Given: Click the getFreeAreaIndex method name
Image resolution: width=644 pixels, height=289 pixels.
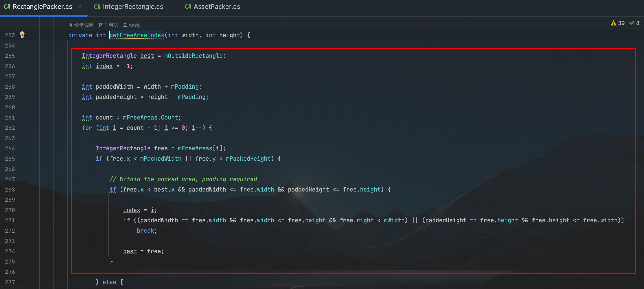Looking at the screenshot, I should (137, 35).
